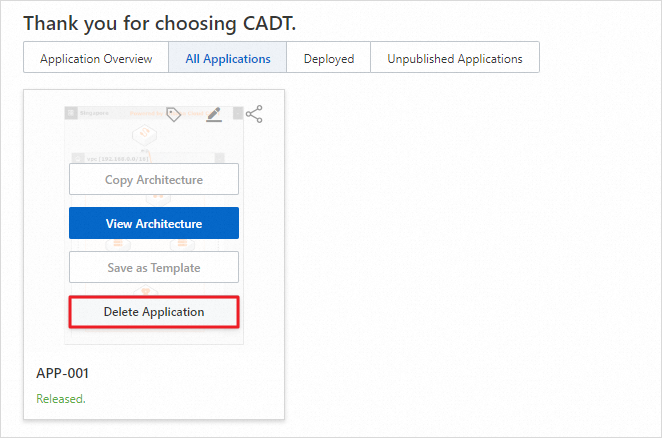Click the pencil edit icon on the card
Viewport: 662px width, 438px height.
(x=213, y=114)
